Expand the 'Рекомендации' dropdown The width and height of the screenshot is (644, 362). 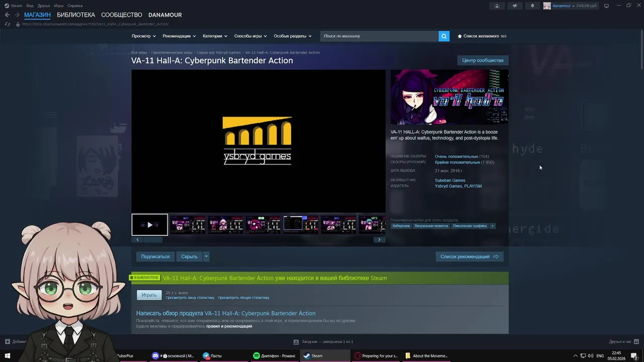180,36
